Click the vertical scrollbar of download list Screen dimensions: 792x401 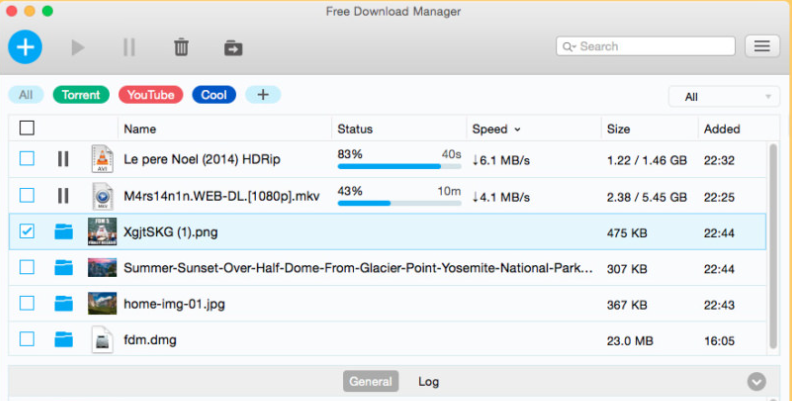click(x=773, y=246)
